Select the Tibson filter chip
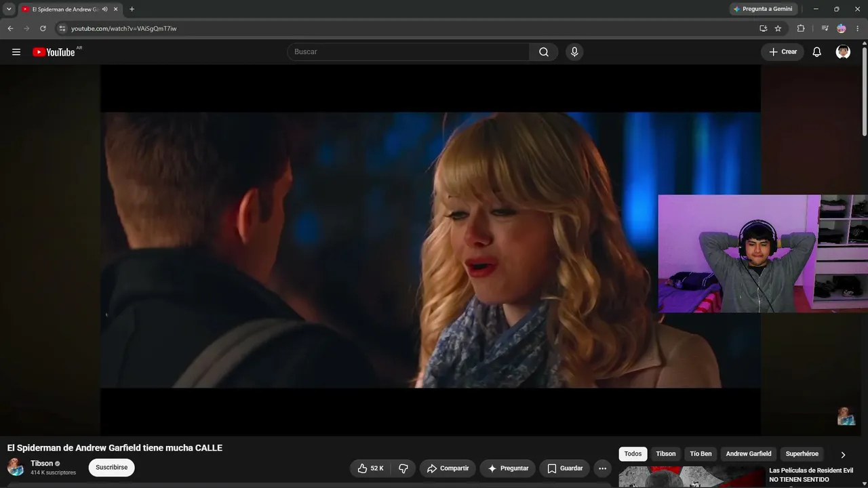Screen dimensions: 868x488 coord(666,454)
